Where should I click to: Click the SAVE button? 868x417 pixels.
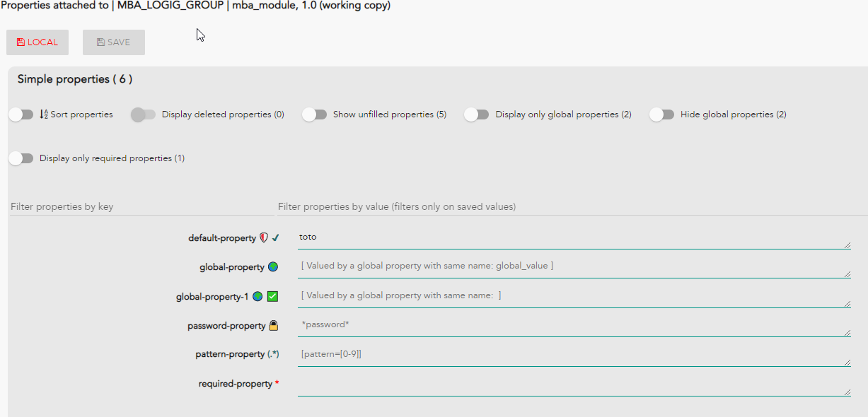click(x=114, y=42)
